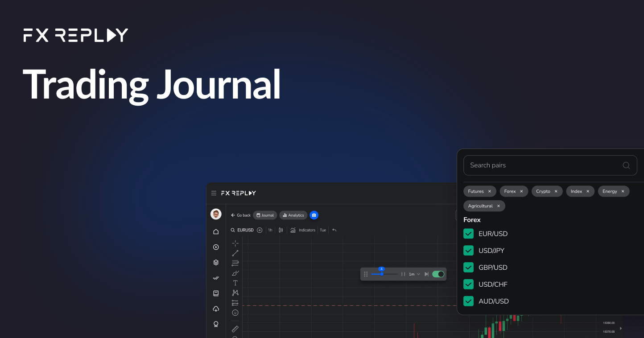Switch to the Analytics tab
The width and height of the screenshot is (644, 338).
pos(293,215)
